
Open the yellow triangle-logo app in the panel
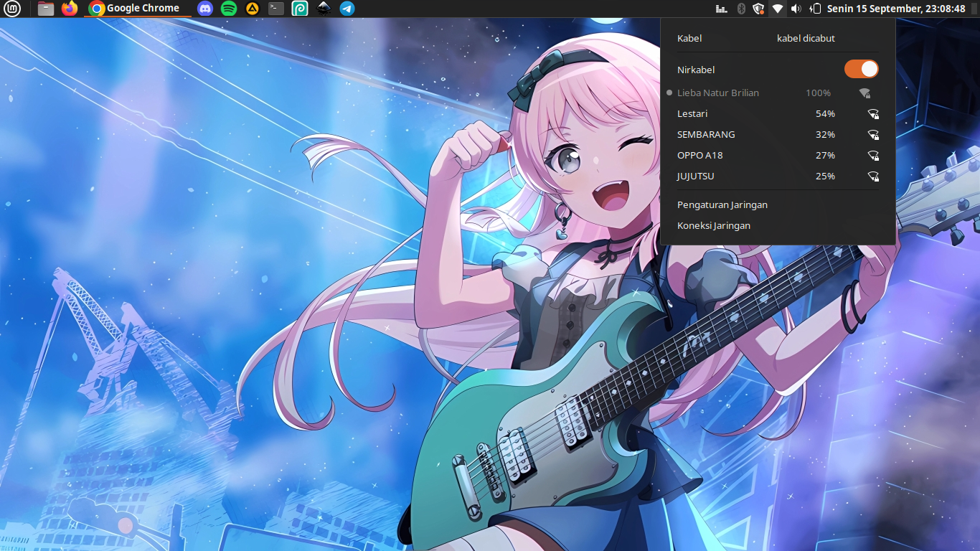coord(252,9)
